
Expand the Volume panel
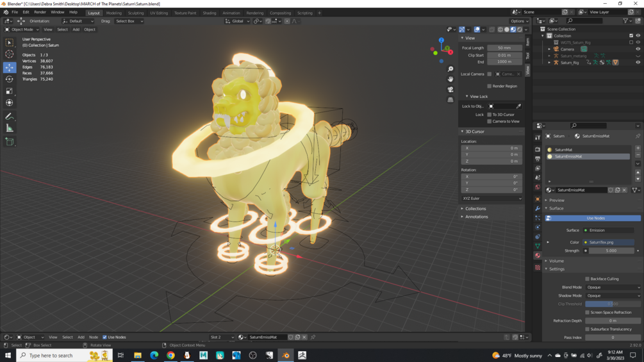(x=556, y=261)
